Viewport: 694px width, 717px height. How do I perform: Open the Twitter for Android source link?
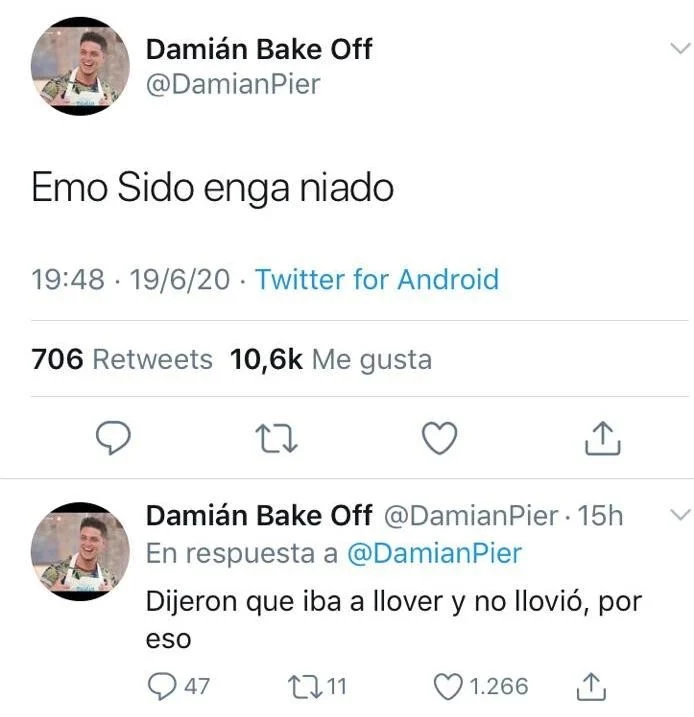(377, 279)
